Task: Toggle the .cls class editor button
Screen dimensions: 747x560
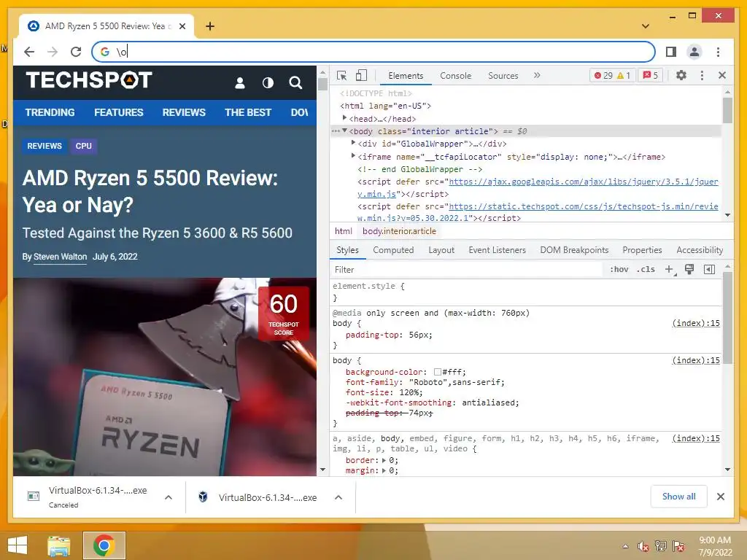Action: coord(646,270)
